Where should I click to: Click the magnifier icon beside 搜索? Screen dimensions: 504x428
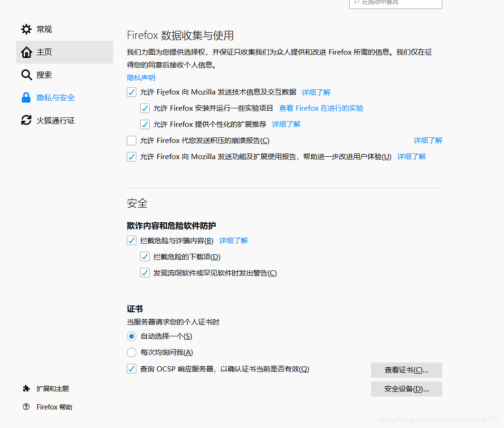coord(26,75)
